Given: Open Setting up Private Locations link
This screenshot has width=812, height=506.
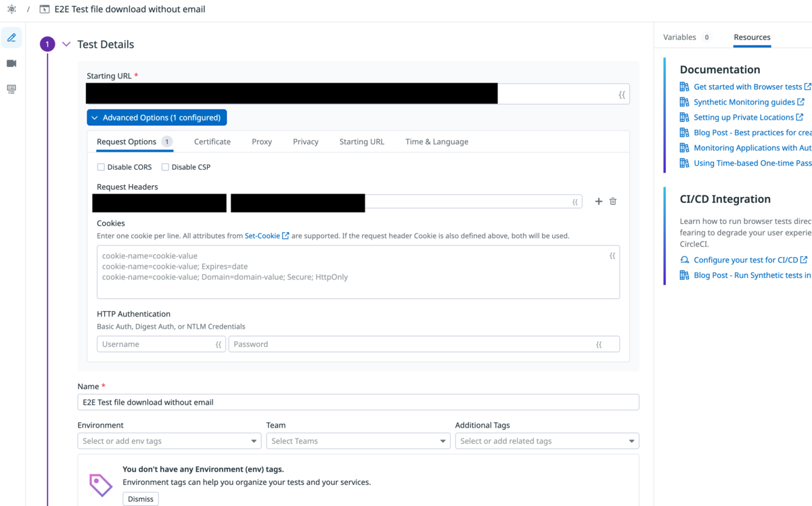Looking at the screenshot, I should pos(744,117).
